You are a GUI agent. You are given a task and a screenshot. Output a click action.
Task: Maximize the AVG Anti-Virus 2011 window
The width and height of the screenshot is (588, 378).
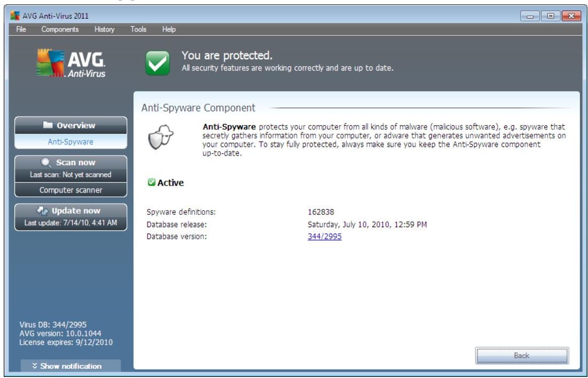coord(551,16)
